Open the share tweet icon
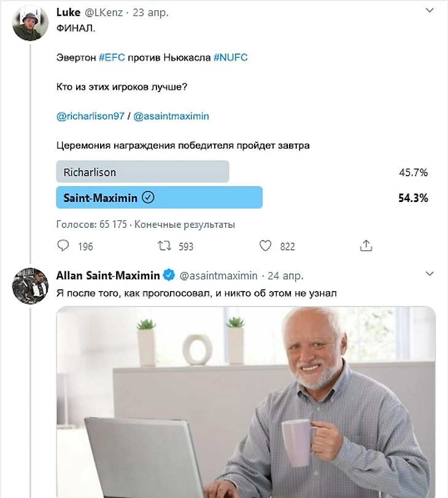Image resolution: width=448 pixels, height=498 pixels. [366, 246]
